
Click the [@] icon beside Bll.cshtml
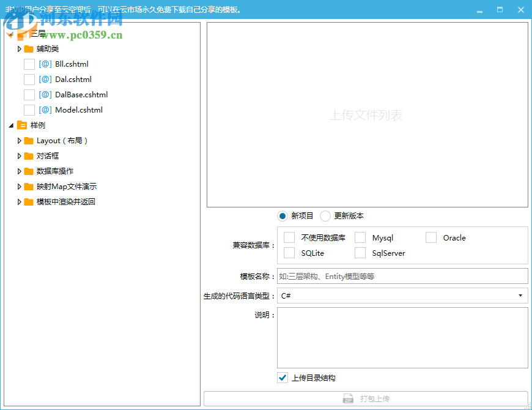click(45, 64)
